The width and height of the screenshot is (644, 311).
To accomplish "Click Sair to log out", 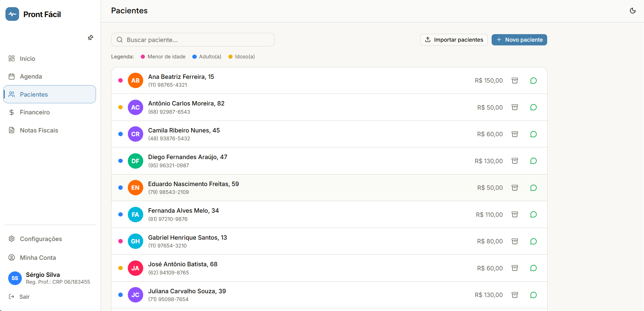I will [19, 297].
